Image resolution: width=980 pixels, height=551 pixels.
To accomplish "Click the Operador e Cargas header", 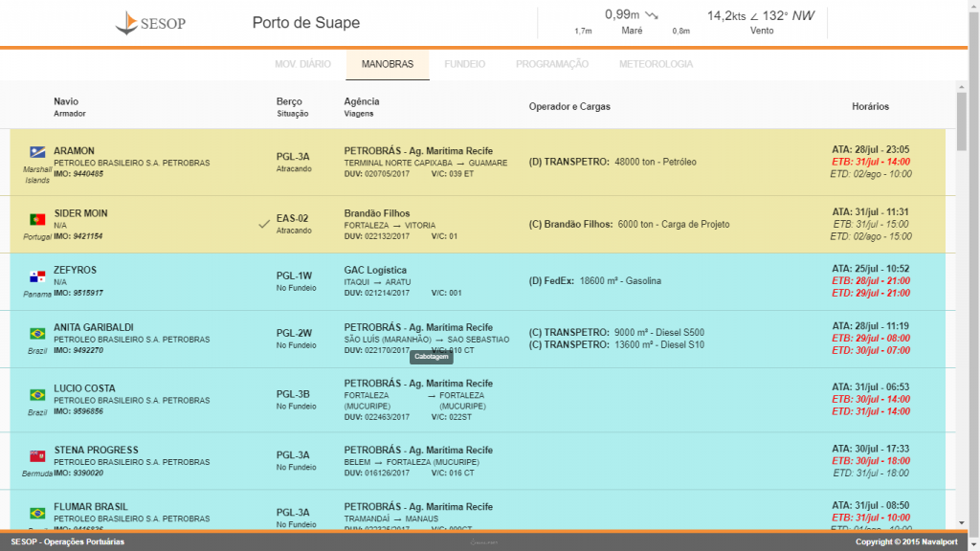I will tap(569, 106).
